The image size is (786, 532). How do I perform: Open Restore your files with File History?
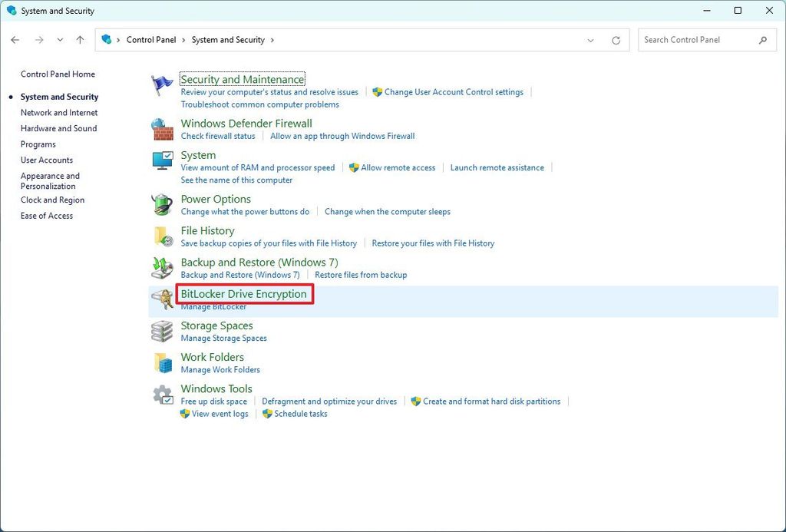433,243
